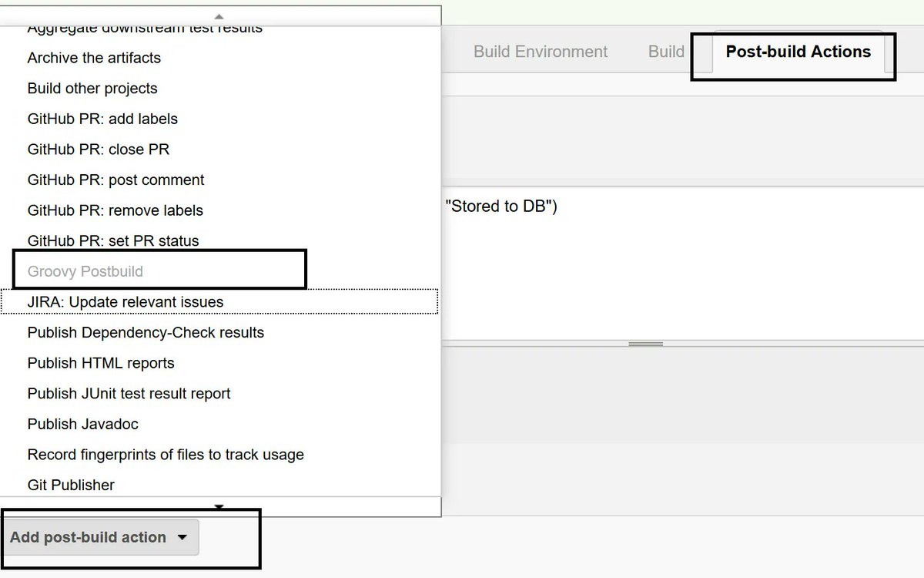Click scroll-up arrow atop the action list

(219, 15)
